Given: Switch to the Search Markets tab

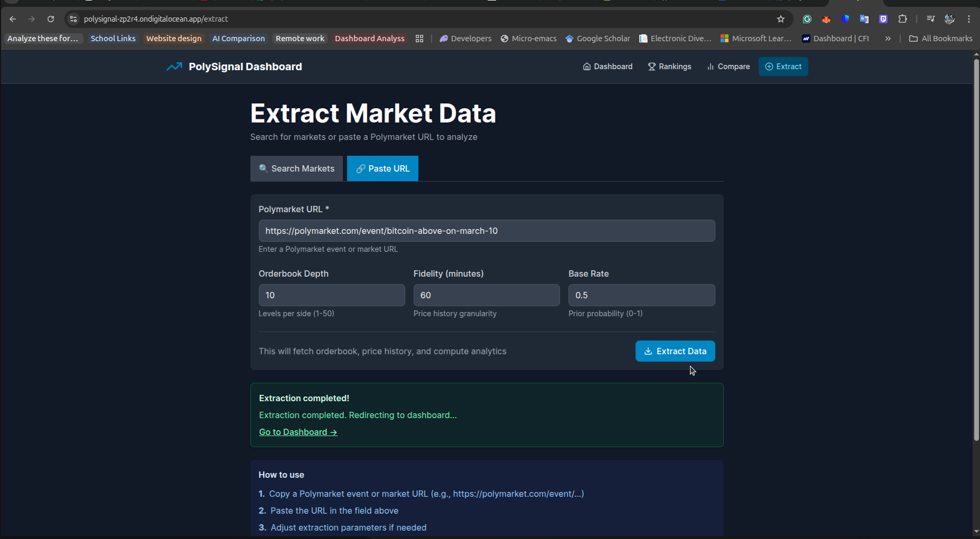Looking at the screenshot, I should point(296,168).
